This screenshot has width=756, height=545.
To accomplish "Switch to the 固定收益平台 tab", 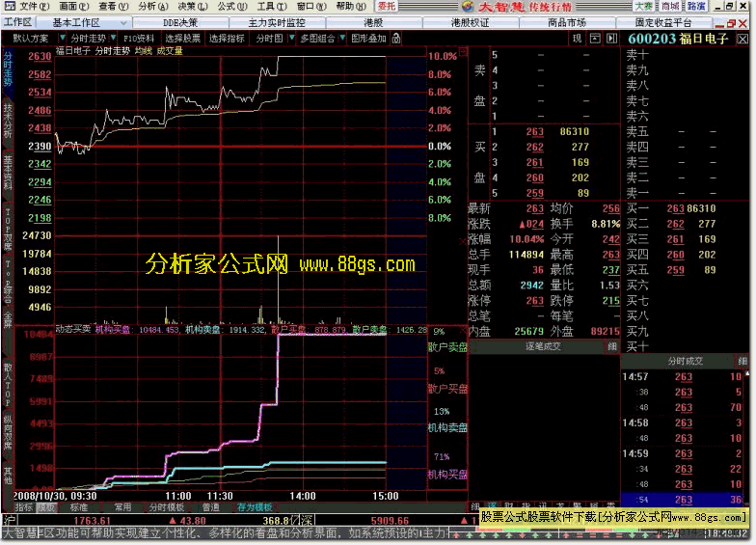I will [x=663, y=23].
